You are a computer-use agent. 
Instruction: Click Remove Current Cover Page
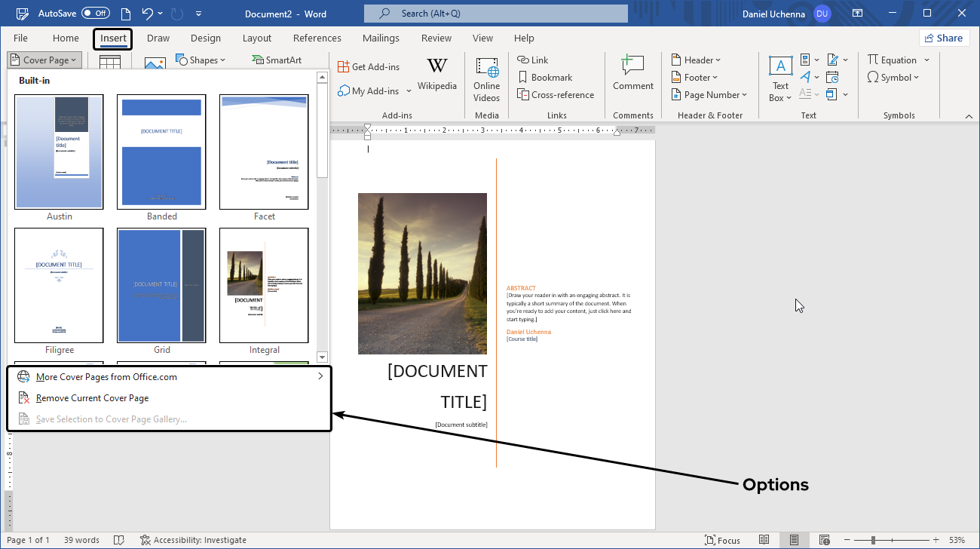click(x=92, y=398)
